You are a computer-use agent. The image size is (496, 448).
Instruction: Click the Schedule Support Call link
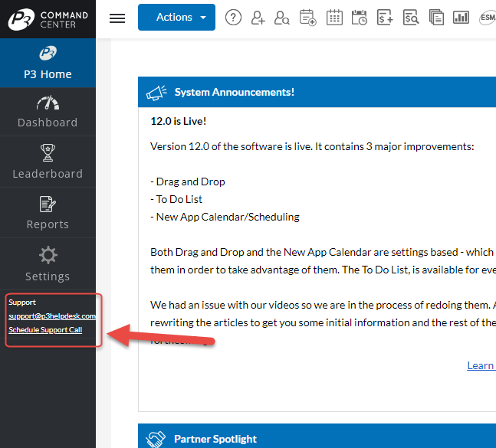coord(45,330)
